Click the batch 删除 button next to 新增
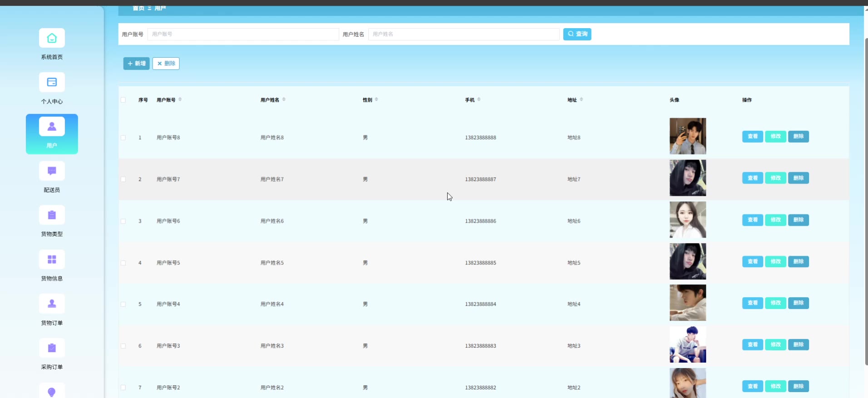This screenshot has width=868, height=398. coord(166,64)
